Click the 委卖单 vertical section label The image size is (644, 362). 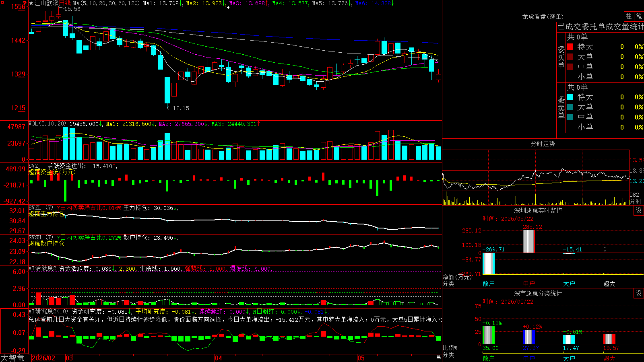(561, 107)
